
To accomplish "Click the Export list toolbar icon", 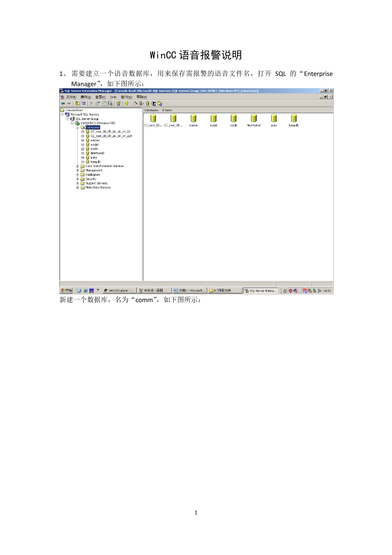I will [110, 103].
